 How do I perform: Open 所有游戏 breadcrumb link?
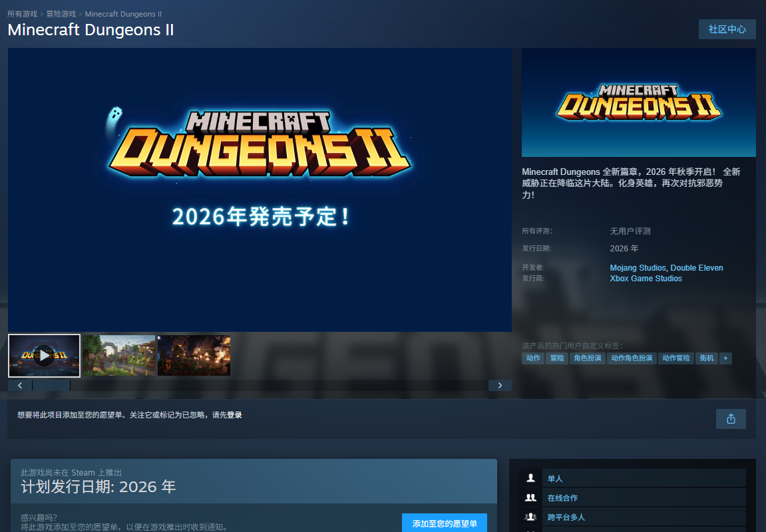22,14
